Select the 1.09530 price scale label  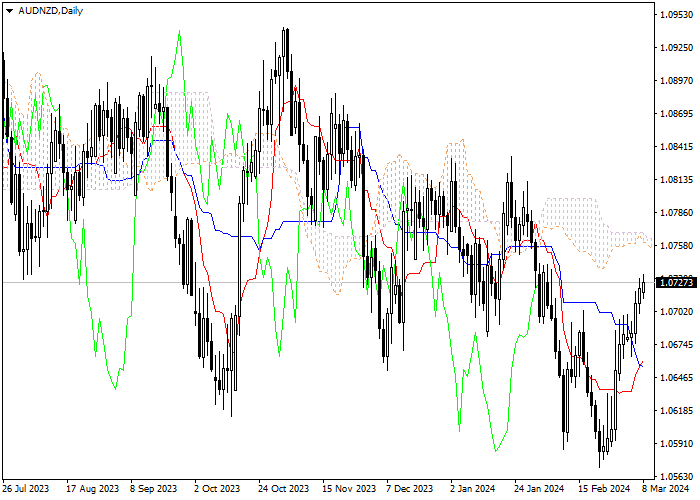click(676, 15)
